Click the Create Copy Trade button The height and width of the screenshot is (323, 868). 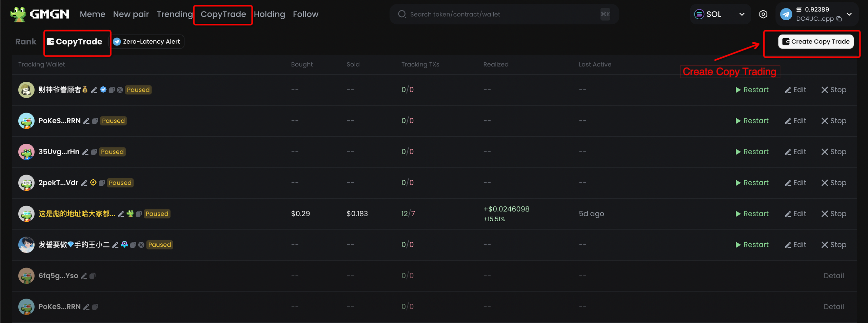(815, 42)
